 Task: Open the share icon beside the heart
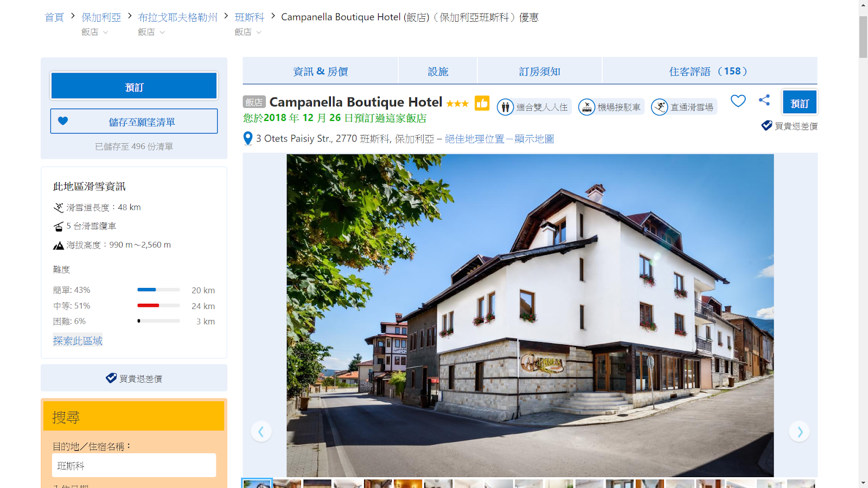(764, 100)
